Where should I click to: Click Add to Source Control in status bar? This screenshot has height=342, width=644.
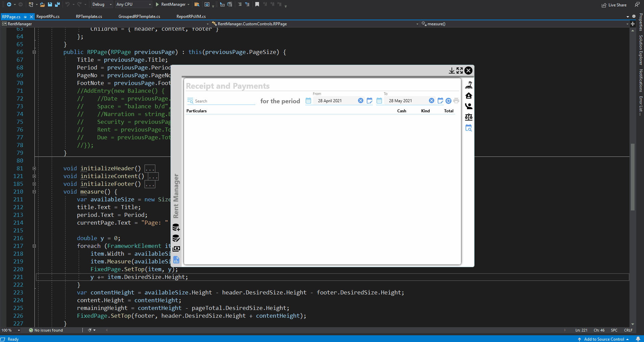click(603, 339)
